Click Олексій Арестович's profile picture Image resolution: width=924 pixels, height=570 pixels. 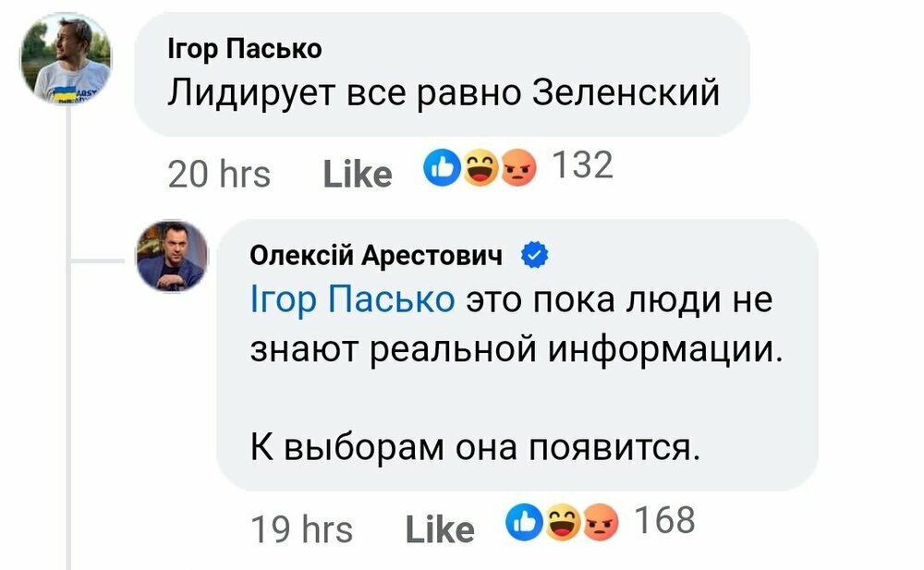tap(171, 257)
